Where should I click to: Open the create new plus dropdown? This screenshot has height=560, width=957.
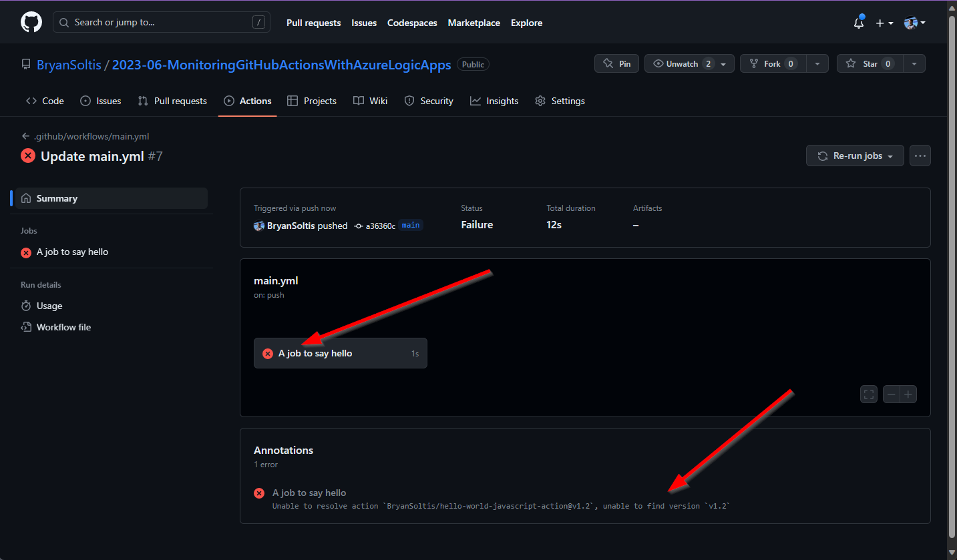point(884,23)
